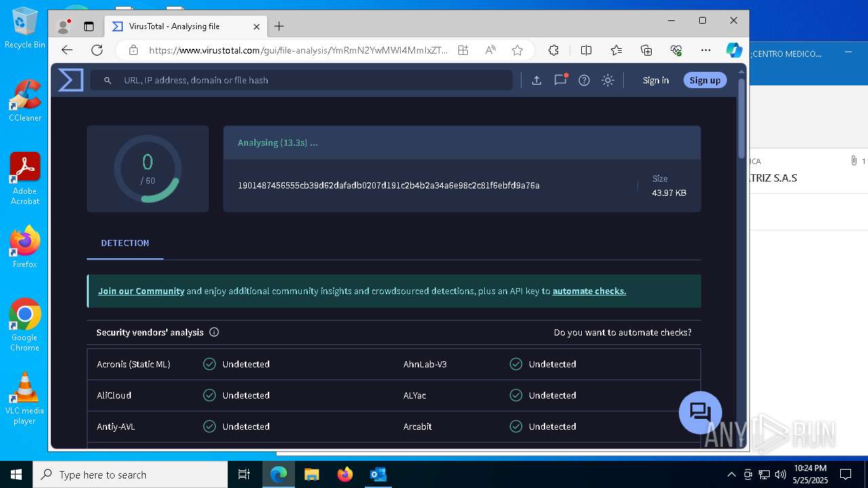
Task: Open the Copilot sidebar icon
Action: 734,50
